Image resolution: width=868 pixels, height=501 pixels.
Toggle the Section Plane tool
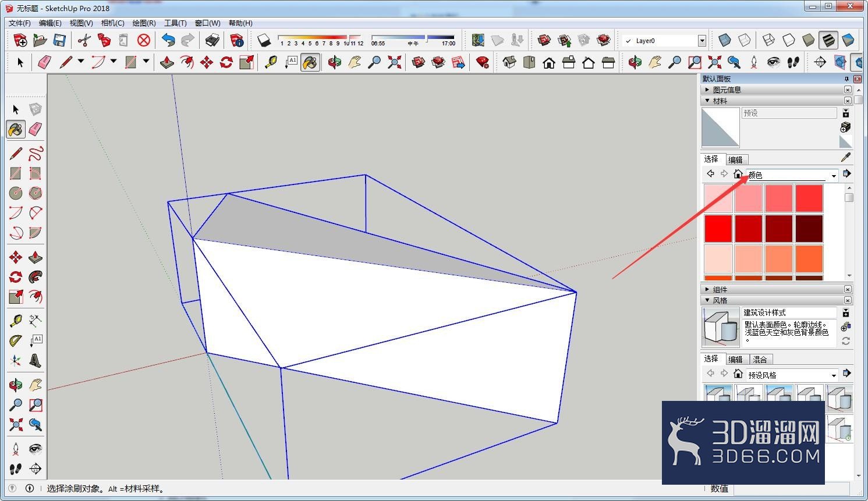(820, 62)
